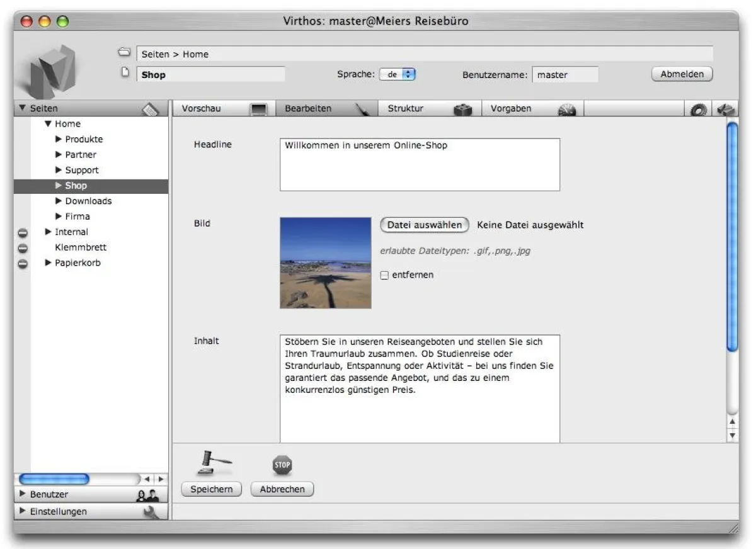Click the folder icon beside the path field
The height and width of the screenshot is (549, 756).
pyautogui.click(x=124, y=52)
